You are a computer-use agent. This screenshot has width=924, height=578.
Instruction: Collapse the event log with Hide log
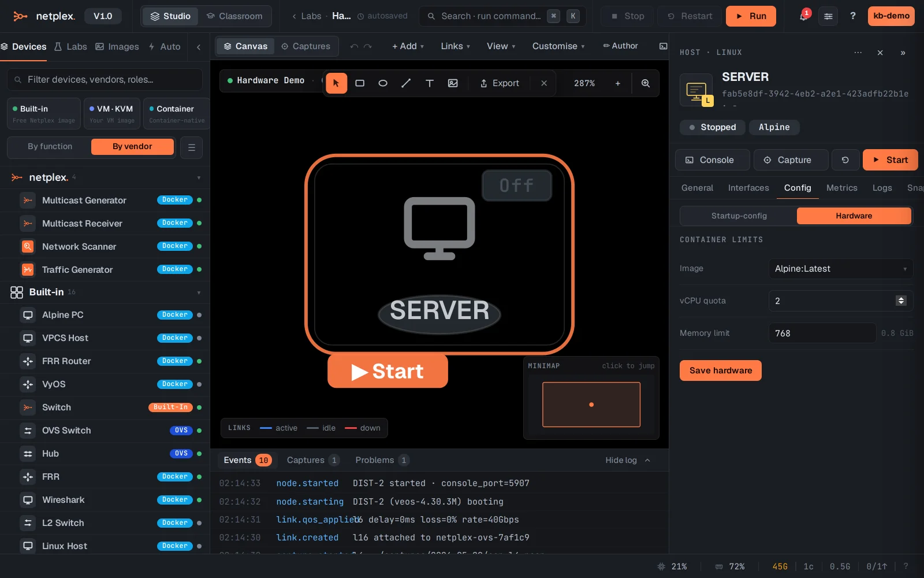(628, 461)
